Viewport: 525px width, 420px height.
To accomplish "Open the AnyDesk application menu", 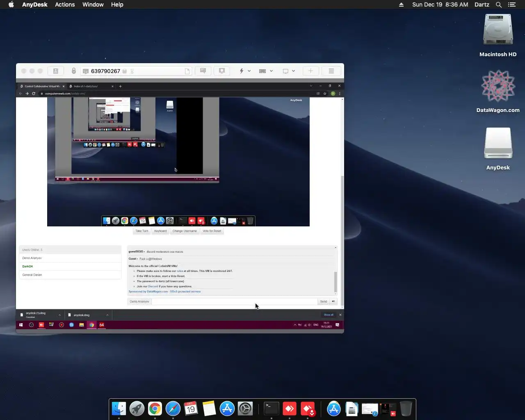I will click(34, 5).
